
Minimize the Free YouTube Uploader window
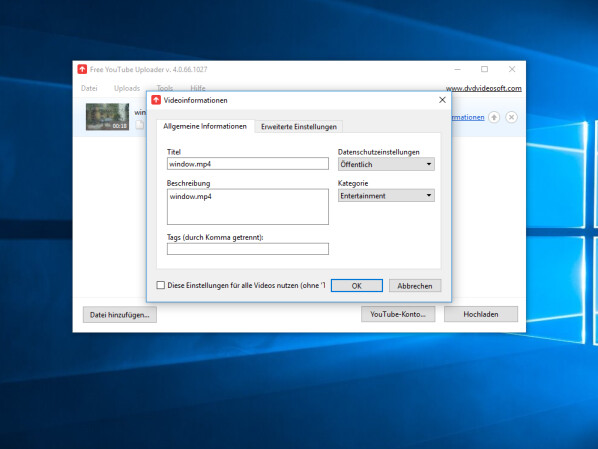(x=458, y=69)
